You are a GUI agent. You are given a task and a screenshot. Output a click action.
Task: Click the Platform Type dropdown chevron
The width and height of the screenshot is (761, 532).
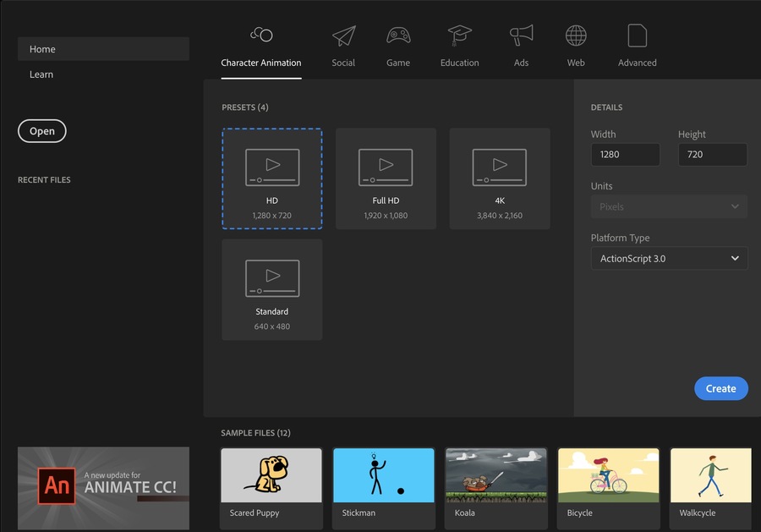[x=735, y=258]
